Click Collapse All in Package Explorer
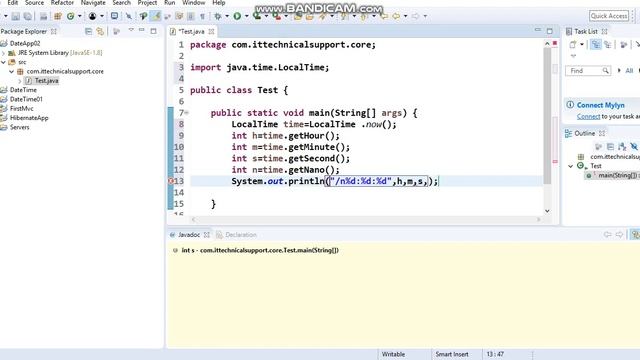This screenshot has height=360, width=640. click(88, 31)
